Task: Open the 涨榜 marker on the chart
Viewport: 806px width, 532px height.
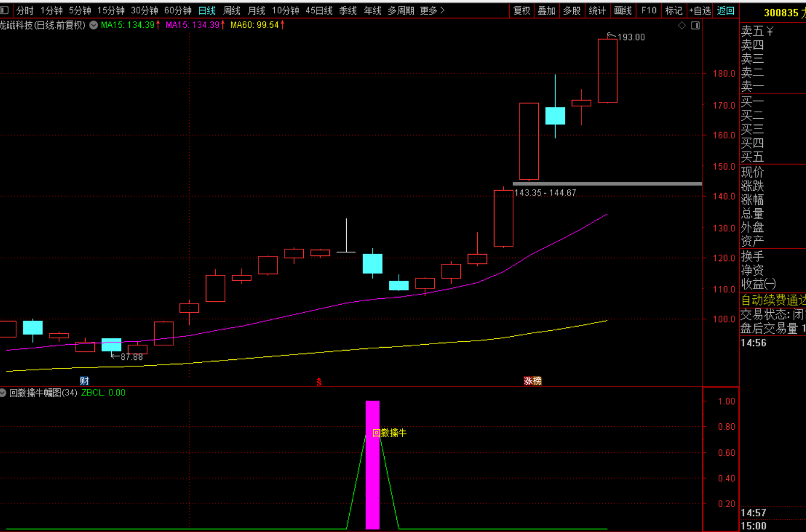Action: (532, 381)
